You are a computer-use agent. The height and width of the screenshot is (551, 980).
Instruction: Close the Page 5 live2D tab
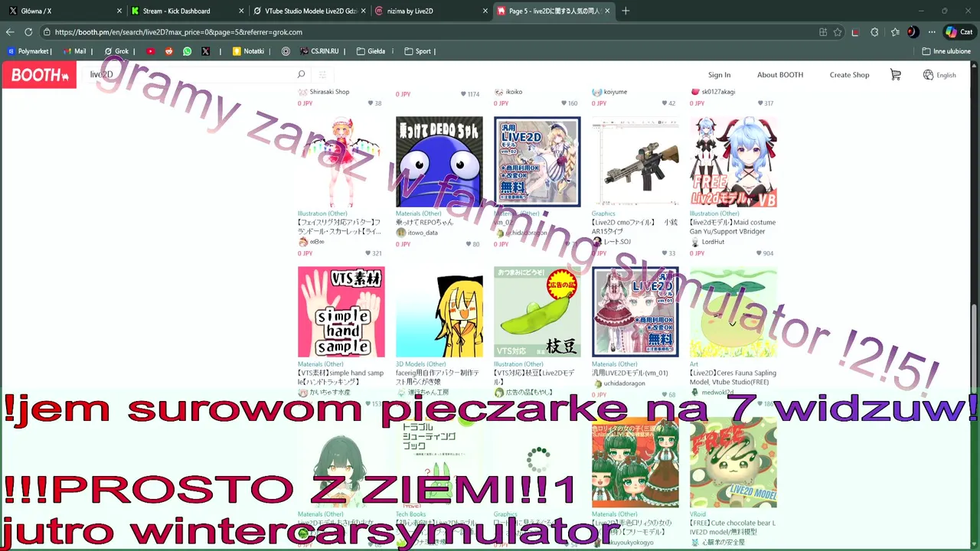point(608,11)
